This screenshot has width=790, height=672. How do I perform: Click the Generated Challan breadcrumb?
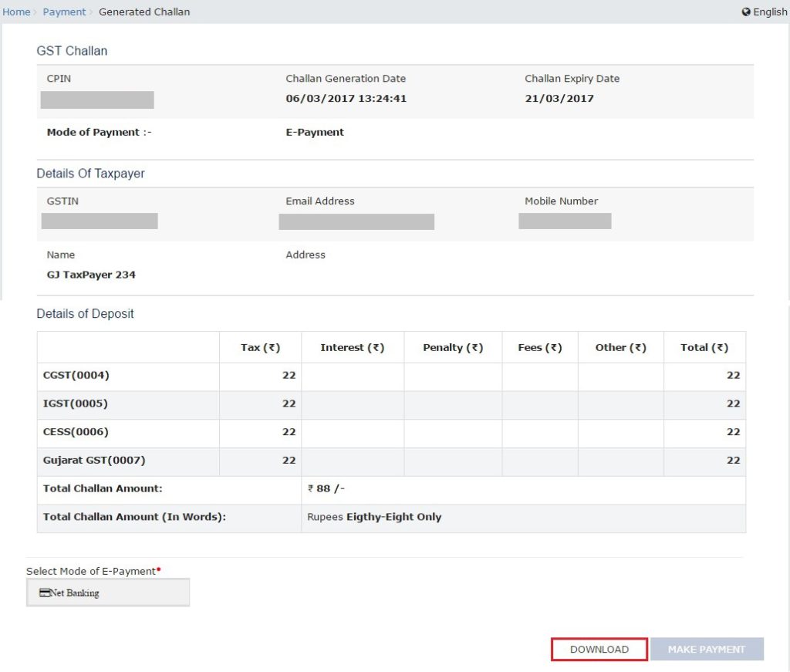pos(144,12)
